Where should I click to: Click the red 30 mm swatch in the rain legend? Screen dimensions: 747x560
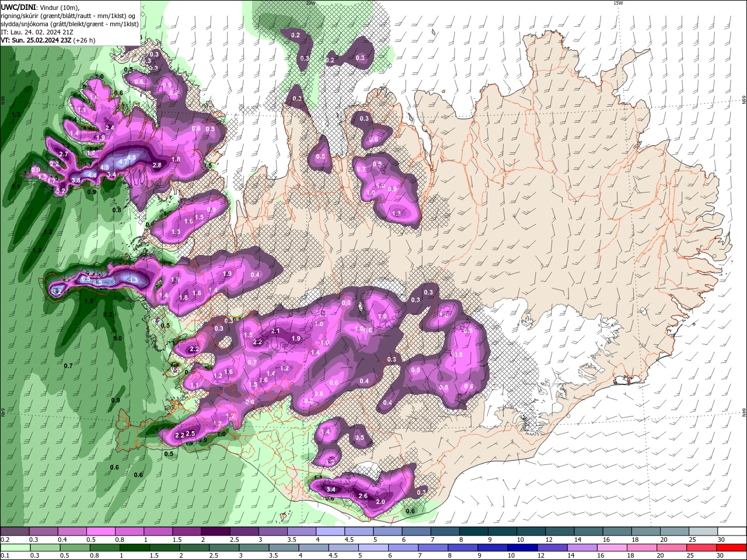[x=731, y=548]
